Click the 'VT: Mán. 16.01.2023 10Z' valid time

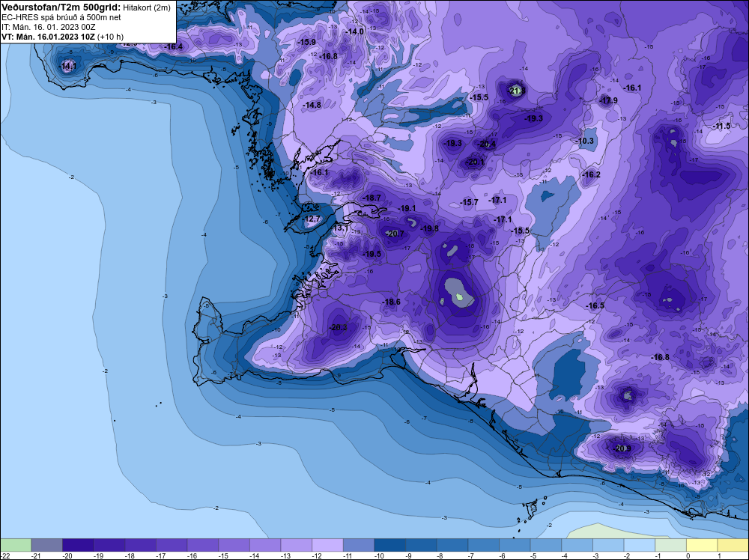(x=48, y=37)
